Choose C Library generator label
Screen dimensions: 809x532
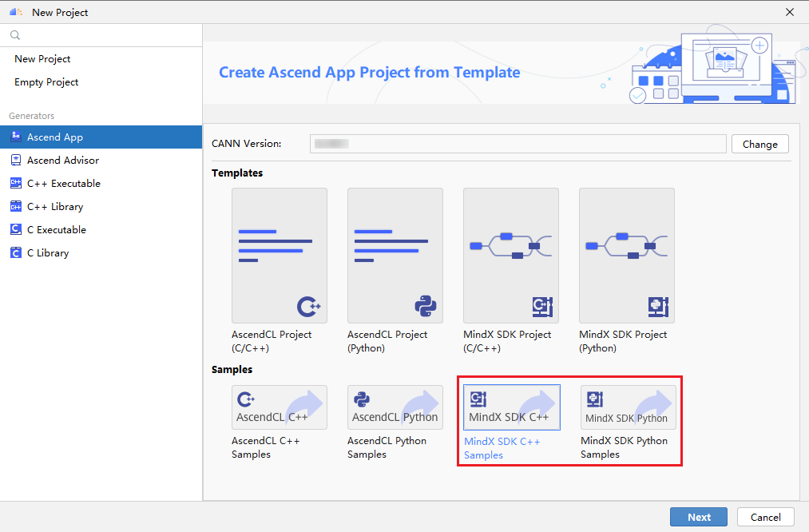[x=48, y=253]
